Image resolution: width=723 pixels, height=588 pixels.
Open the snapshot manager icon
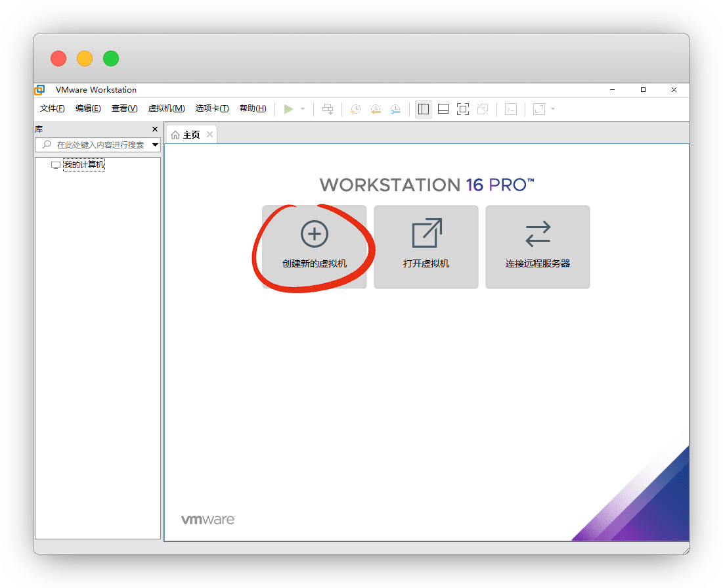tap(395, 109)
